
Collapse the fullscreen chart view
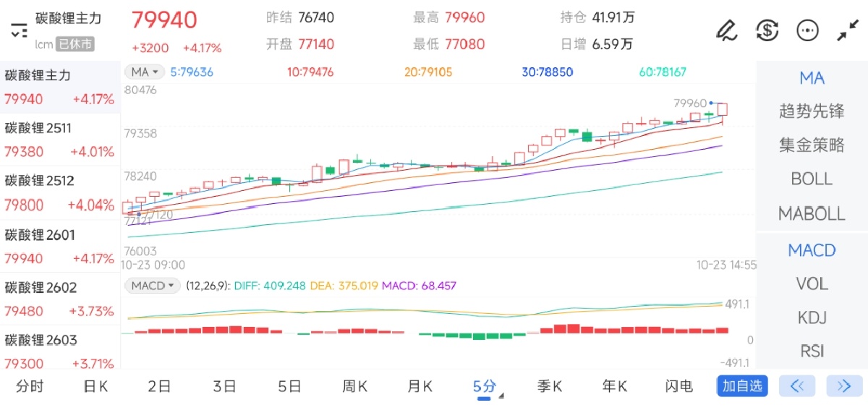(x=847, y=30)
